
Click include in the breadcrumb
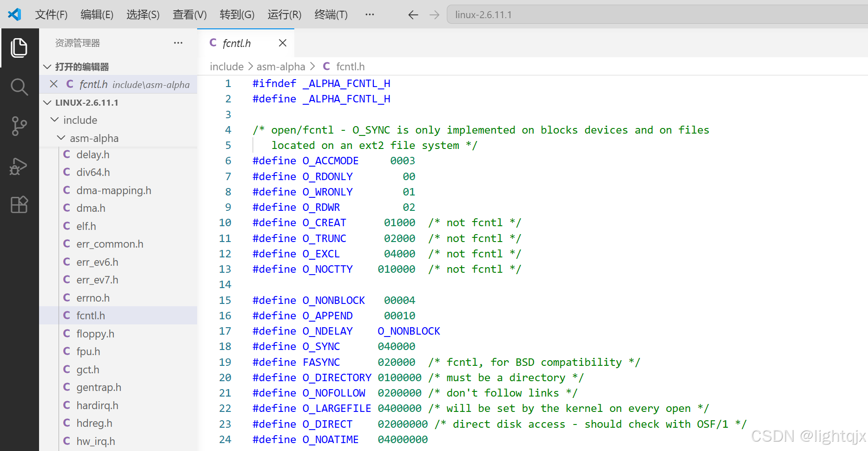tap(226, 67)
